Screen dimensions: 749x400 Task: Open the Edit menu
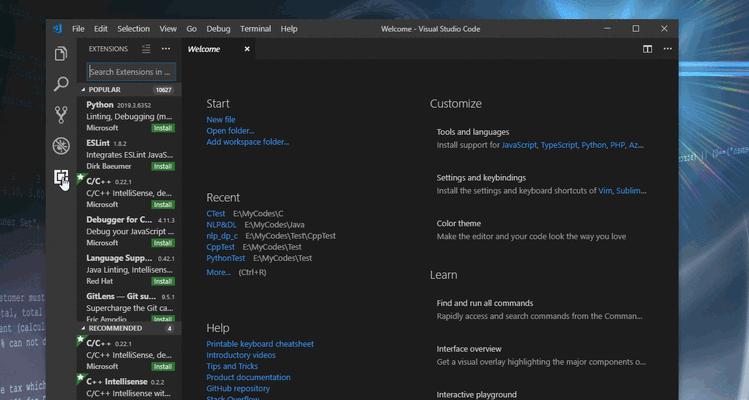coord(100,29)
